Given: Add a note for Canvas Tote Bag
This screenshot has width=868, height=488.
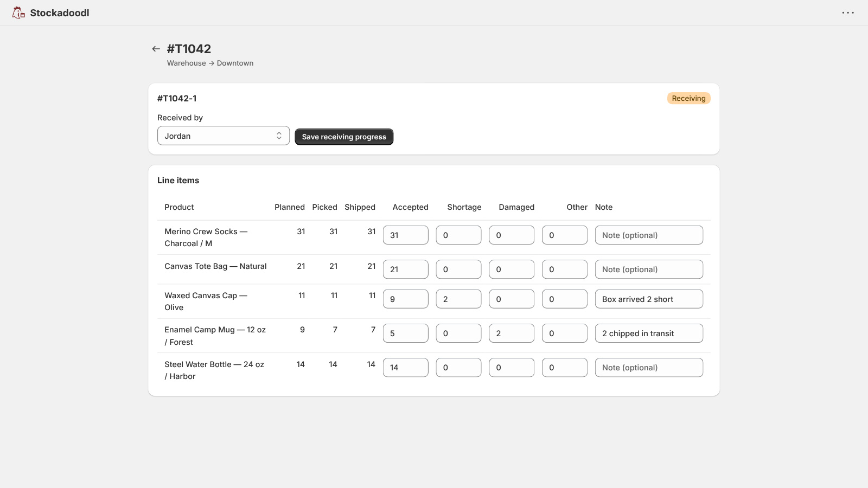Looking at the screenshot, I should click(649, 269).
